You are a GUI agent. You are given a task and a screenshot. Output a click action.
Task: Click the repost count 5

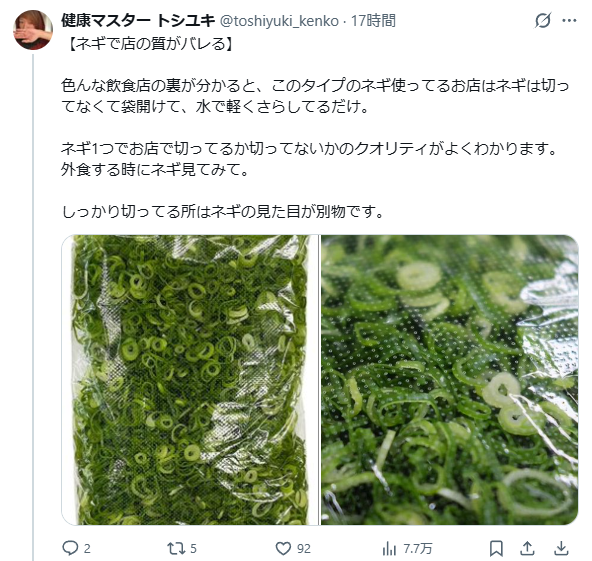click(x=193, y=549)
